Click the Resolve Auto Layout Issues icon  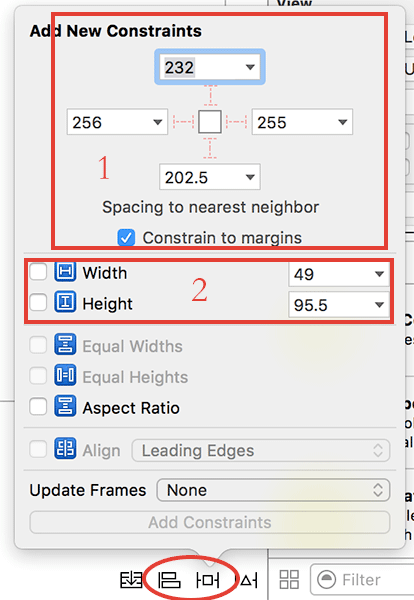click(x=248, y=580)
